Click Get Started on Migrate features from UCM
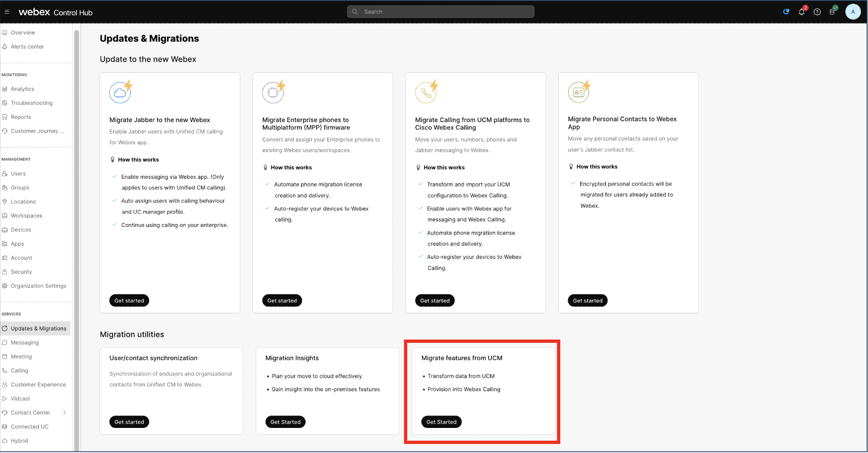Viewport: 868px width, 453px height. tap(441, 422)
